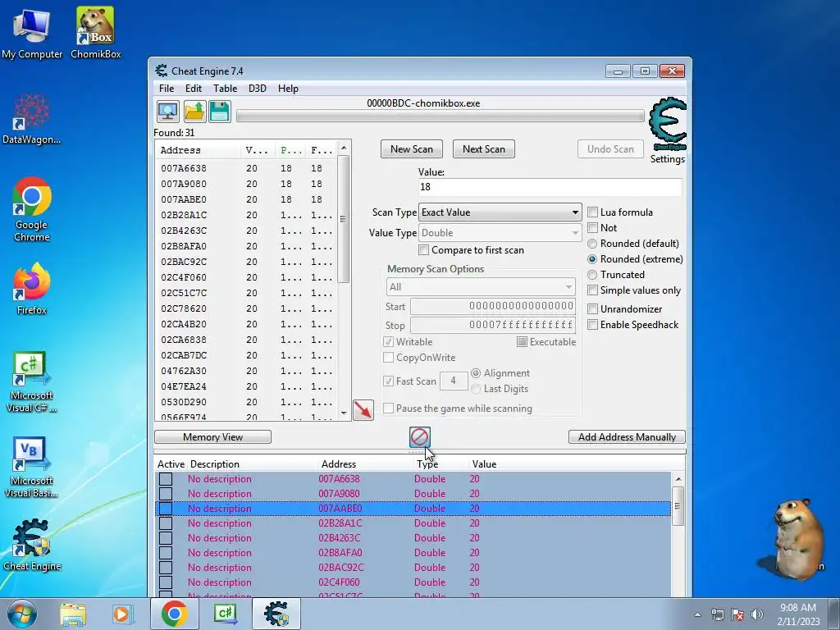This screenshot has width=840, height=630.
Task: Click the volume speaker tray icon
Action: 757,614
